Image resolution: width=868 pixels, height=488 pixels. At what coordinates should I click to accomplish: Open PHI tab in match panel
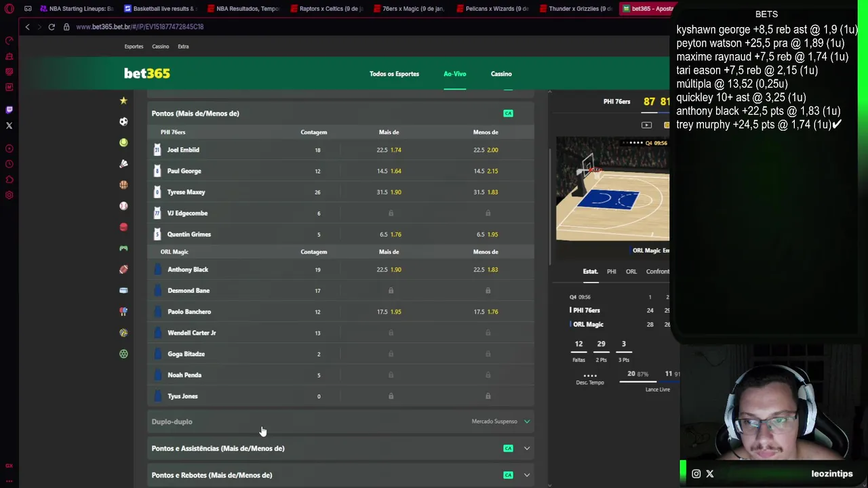pos(612,271)
